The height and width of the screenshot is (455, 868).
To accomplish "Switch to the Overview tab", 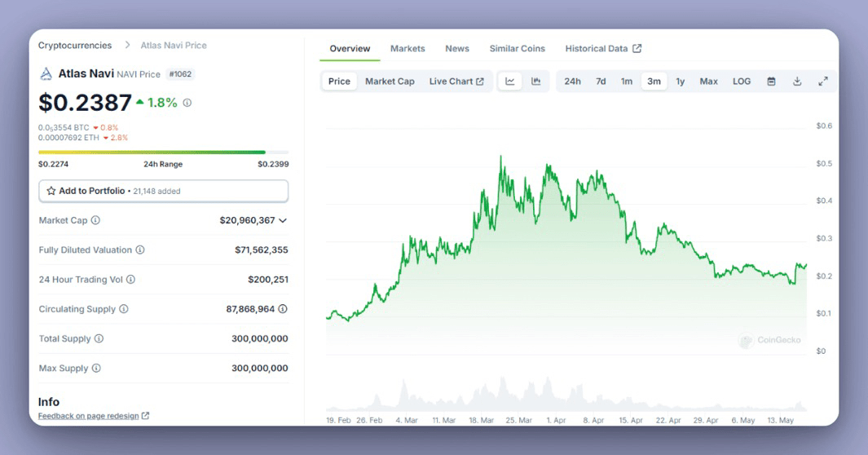I will pos(350,49).
